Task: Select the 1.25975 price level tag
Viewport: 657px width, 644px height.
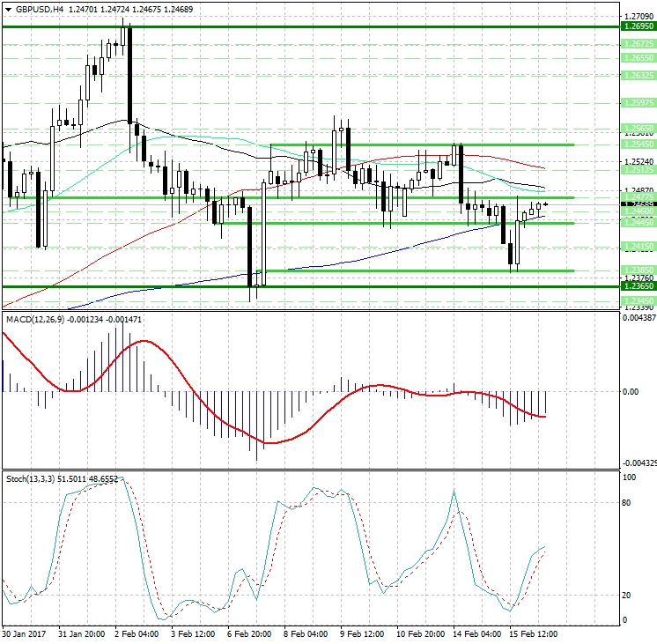Action: click(x=637, y=102)
